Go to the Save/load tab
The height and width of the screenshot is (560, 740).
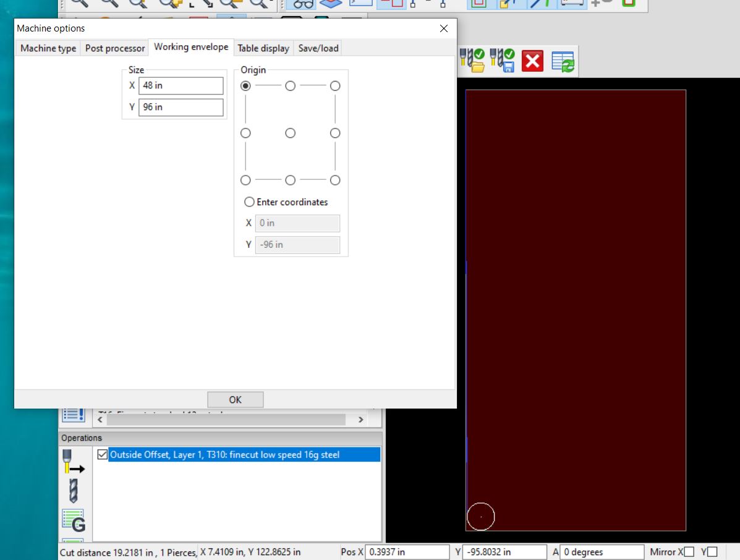tap(318, 48)
